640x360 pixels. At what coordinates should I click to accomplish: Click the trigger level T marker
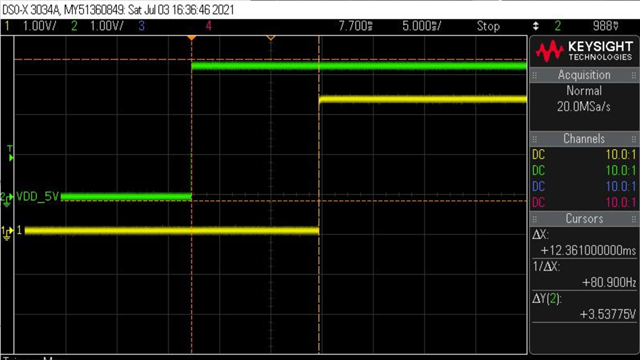10,154
